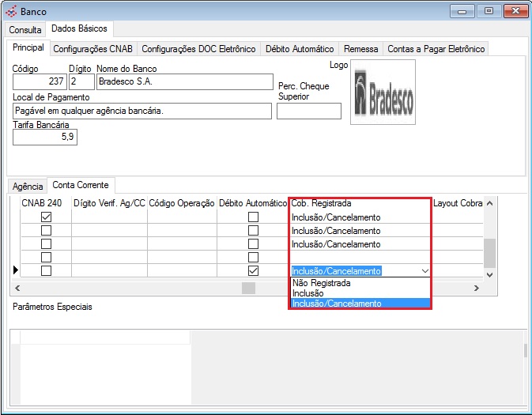This screenshot has width=532, height=415.
Task: Uncheck the checked CNAB 240 checkbox
Action: (x=46, y=217)
